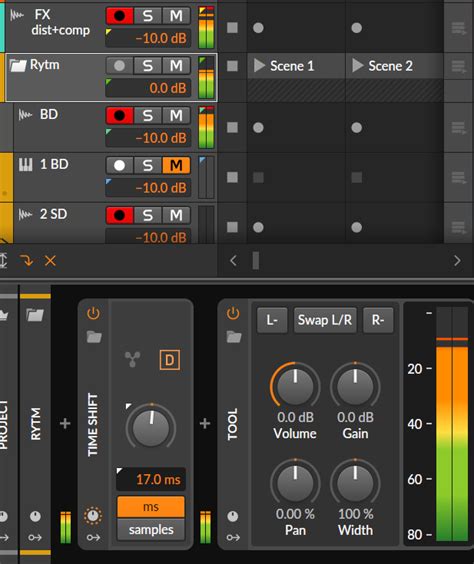
Task: Click the track height resize icon
Action: [3, 260]
